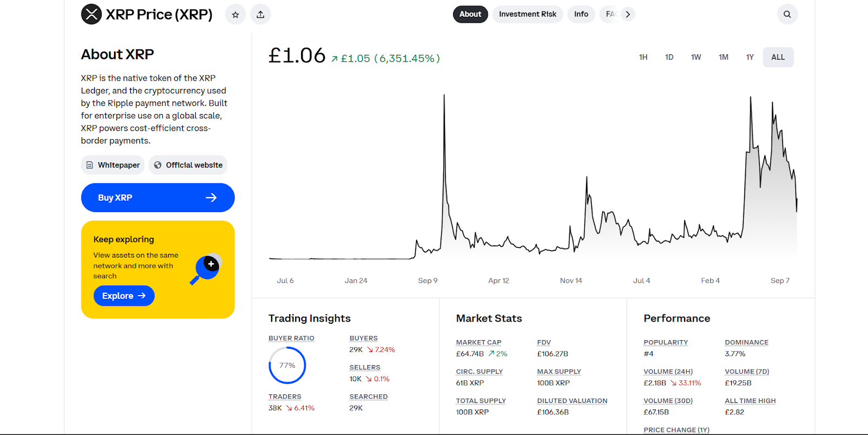
Task: Click the arrow icon inside Buy XRP button
Action: pyautogui.click(x=212, y=197)
